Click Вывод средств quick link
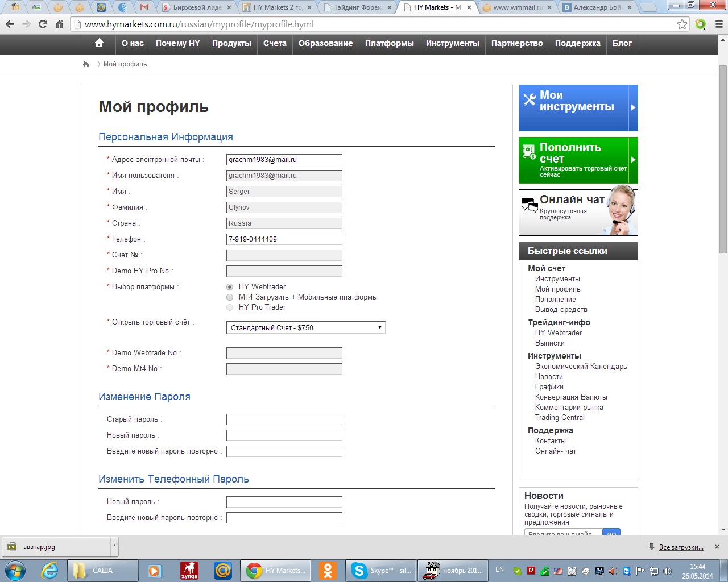Image resolution: width=728 pixels, height=582 pixels. pos(561,309)
